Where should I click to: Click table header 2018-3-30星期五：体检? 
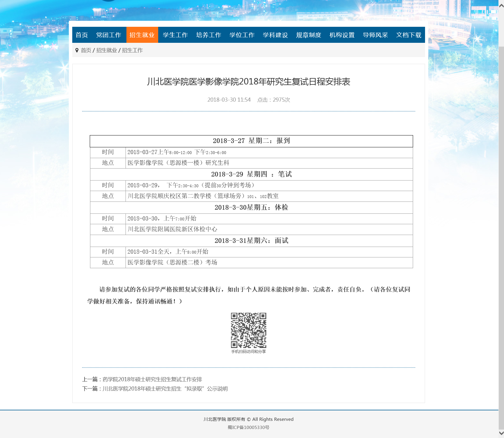251,207
